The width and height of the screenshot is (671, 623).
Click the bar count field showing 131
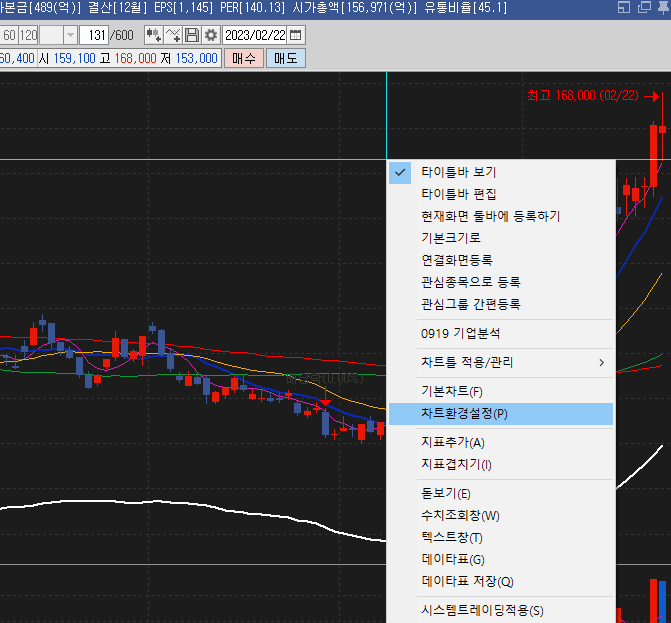pos(94,35)
